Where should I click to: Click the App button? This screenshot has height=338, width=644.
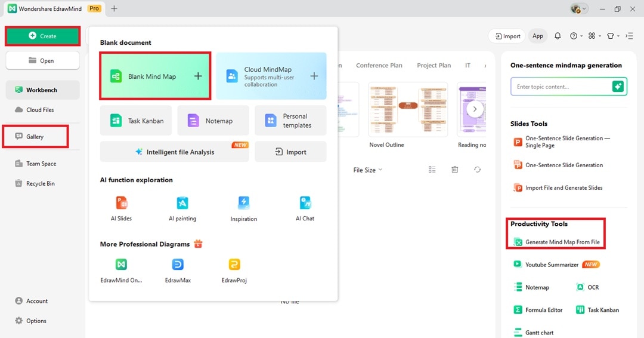coord(538,36)
